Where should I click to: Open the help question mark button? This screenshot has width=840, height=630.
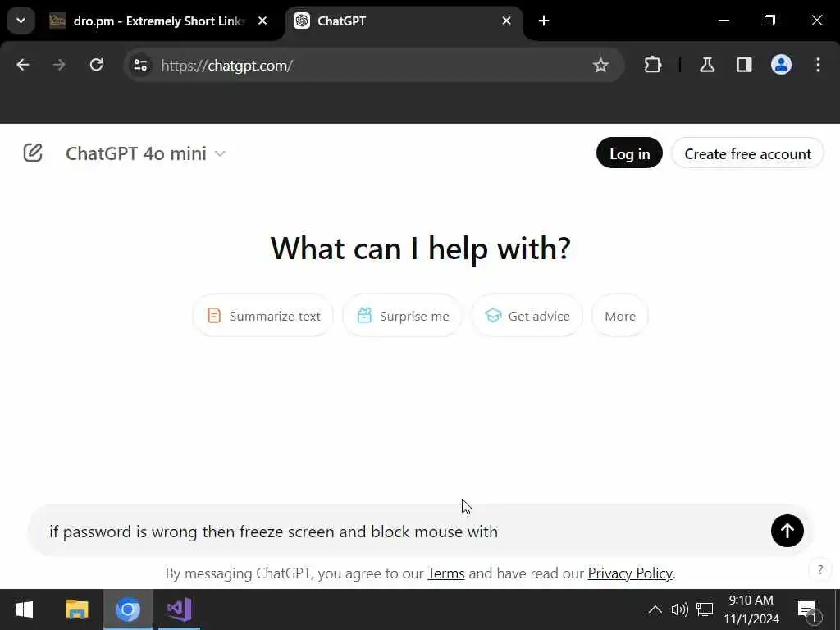[820, 569]
